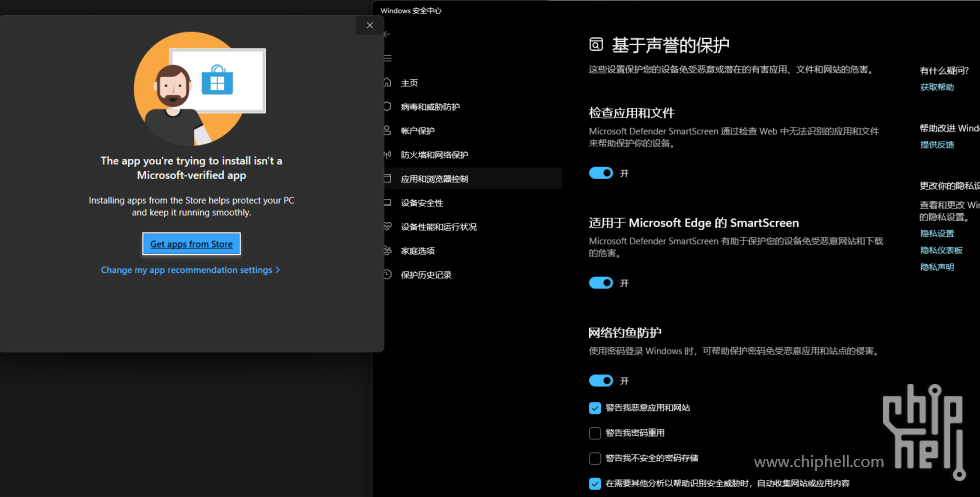Check 警告我密码重用 checkbox
Screen dimensions: 980x497
[595, 433]
